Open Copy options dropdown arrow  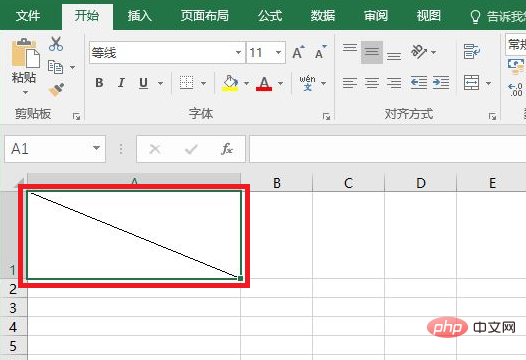tap(72, 67)
